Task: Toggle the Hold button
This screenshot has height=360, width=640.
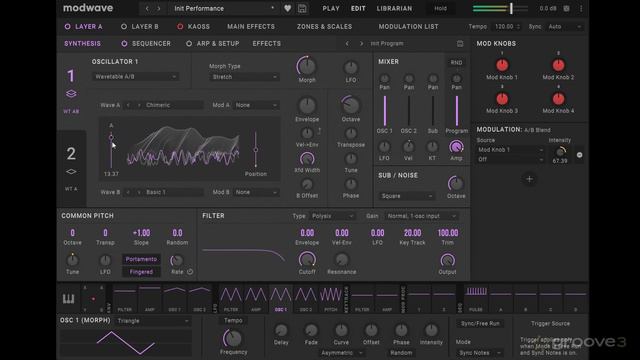Action: [x=440, y=8]
